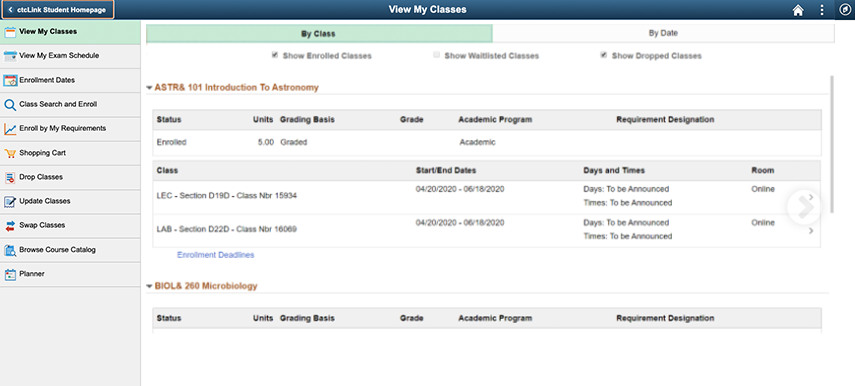Open details chevron for LAB Section D22D
The height and width of the screenshot is (386, 855).
coord(811,231)
